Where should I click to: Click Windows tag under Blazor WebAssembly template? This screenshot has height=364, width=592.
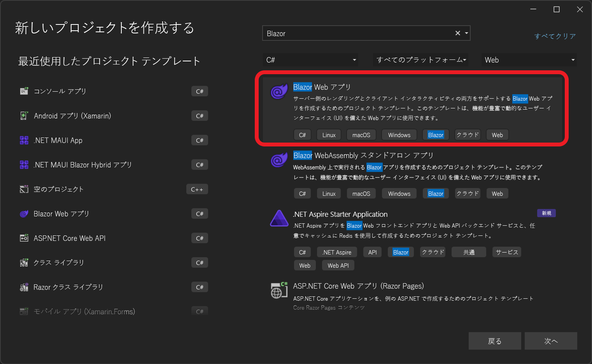click(x=399, y=193)
